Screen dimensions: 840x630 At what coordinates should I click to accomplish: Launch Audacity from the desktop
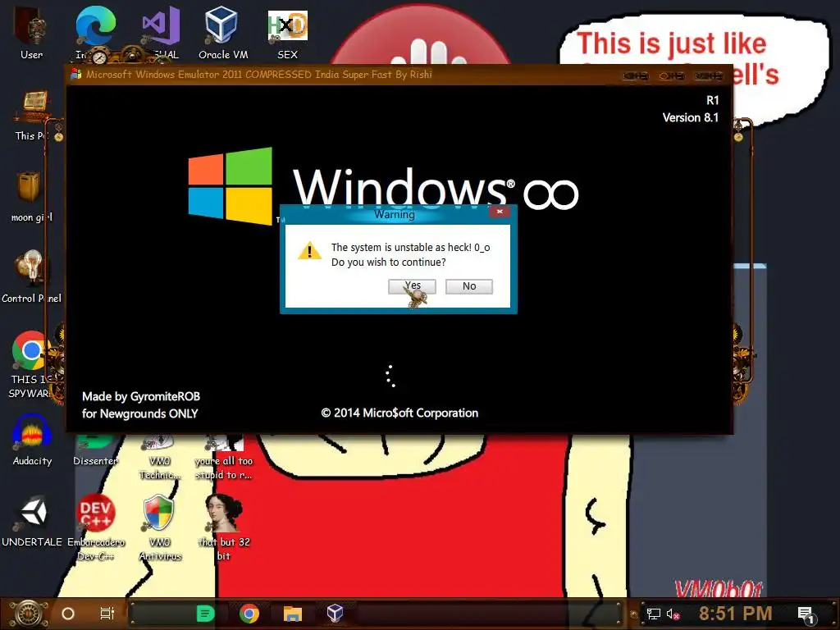pyautogui.click(x=32, y=441)
